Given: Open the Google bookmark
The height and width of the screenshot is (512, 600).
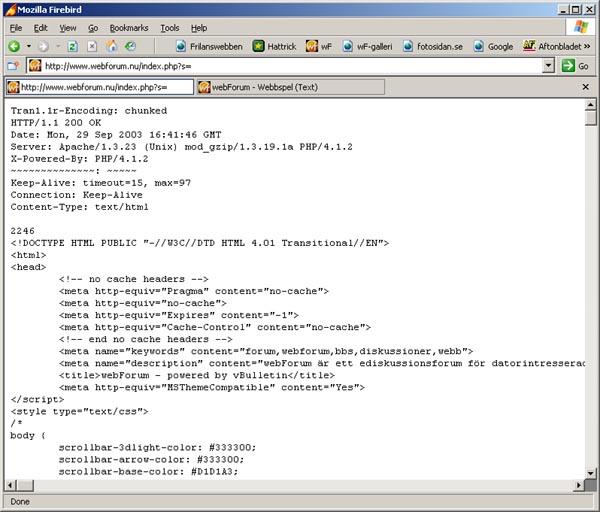Looking at the screenshot, I should (x=493, y=46).
